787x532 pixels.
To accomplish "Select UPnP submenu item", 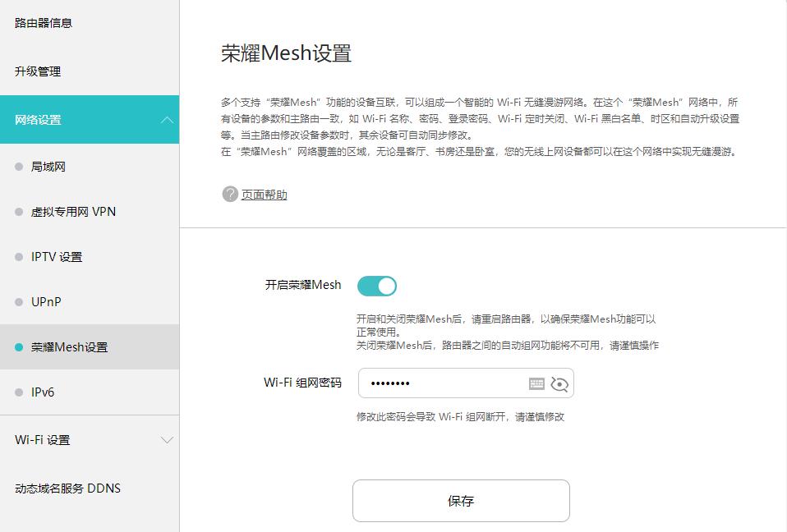I will coord(46,302).
